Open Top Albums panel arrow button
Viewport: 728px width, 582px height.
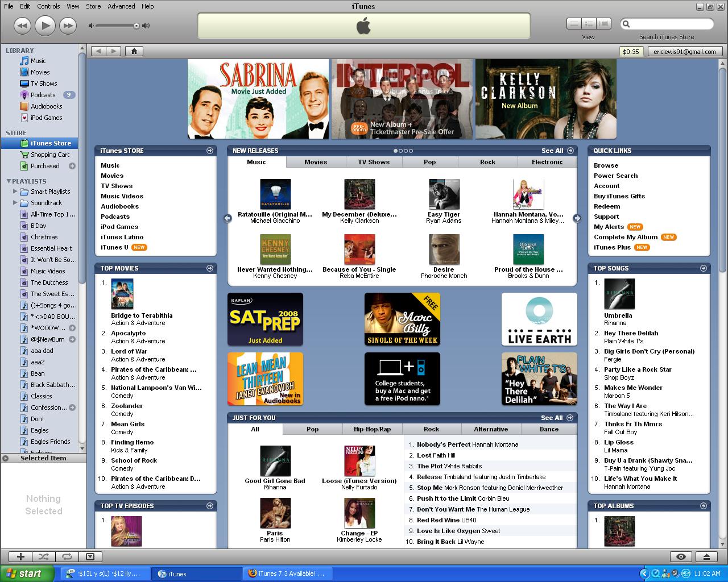click(704, 505)
